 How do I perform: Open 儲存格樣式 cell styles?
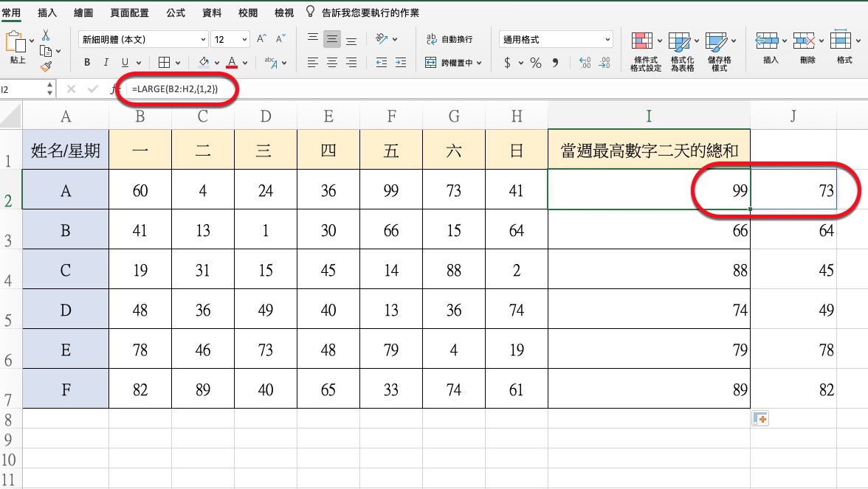719,52
